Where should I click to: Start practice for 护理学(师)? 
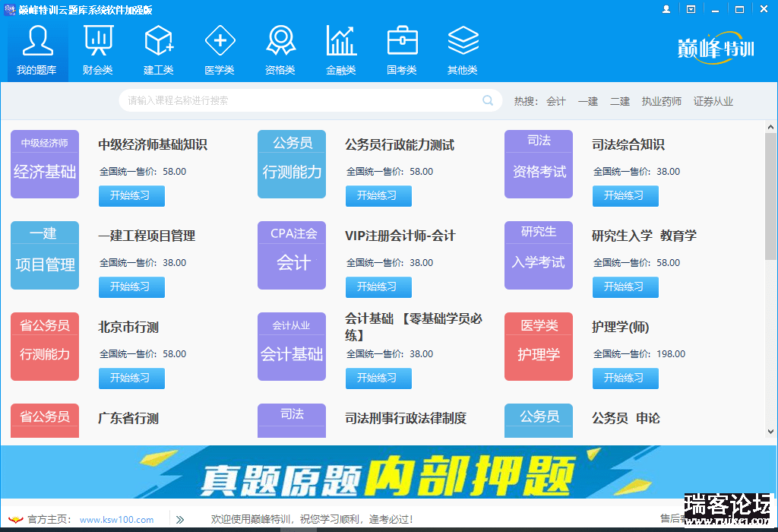[x=625, y=378]
